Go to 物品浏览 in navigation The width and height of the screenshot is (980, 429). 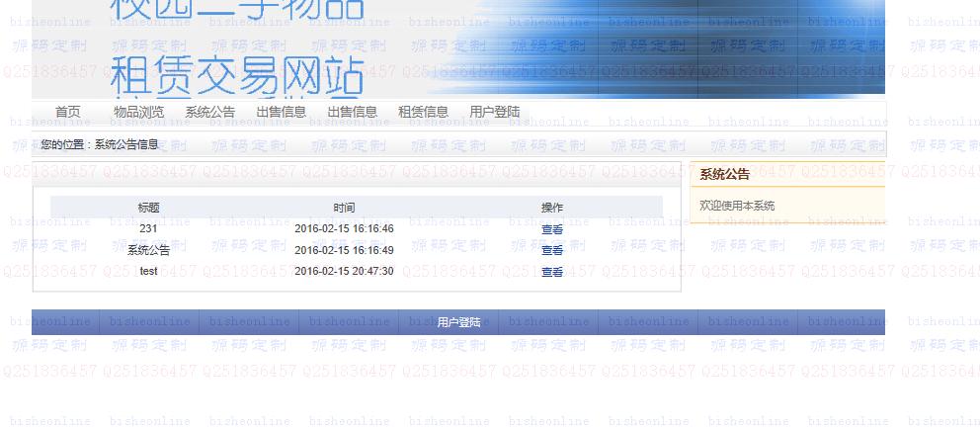(138, 112)
